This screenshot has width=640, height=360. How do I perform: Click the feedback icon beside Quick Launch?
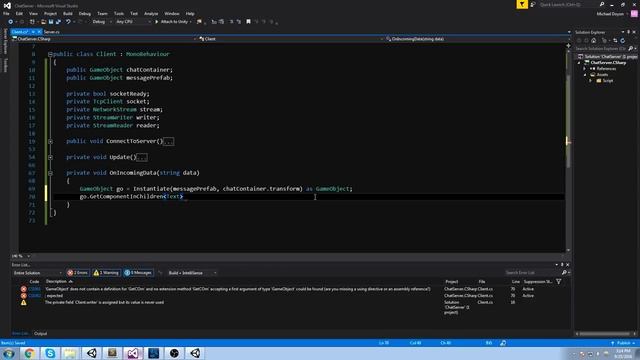coord(533,4)
